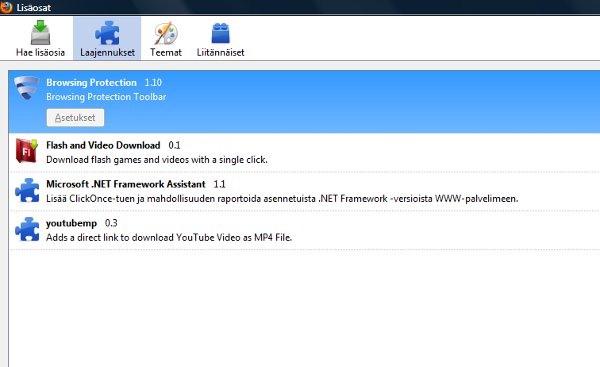Open the Hae lisäosia download icon
The image size is (600, 367).
tap(40, 33)
